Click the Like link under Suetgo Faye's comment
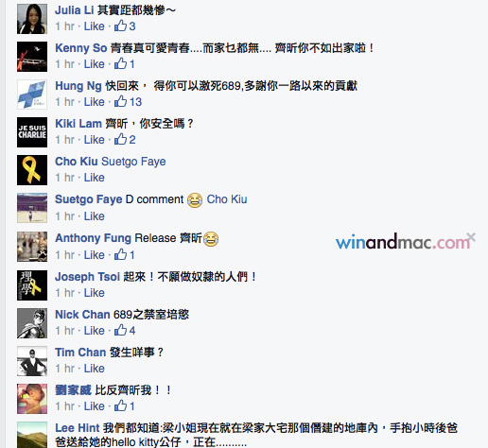 pyautogui.click(x=94, y=216)
